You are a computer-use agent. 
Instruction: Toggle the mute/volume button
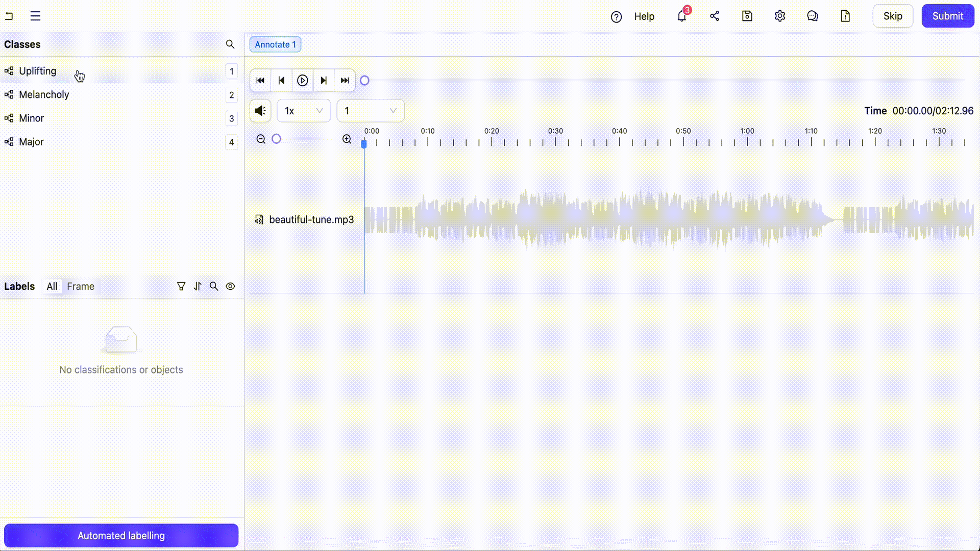tap(260, 110)
